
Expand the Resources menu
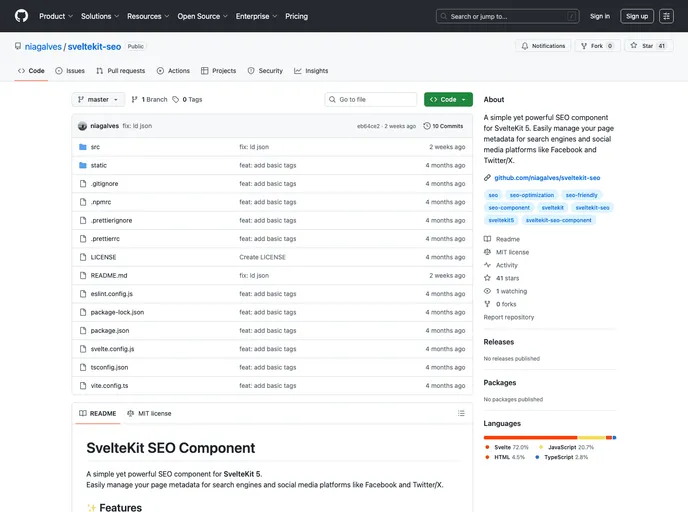click(148, 16)
